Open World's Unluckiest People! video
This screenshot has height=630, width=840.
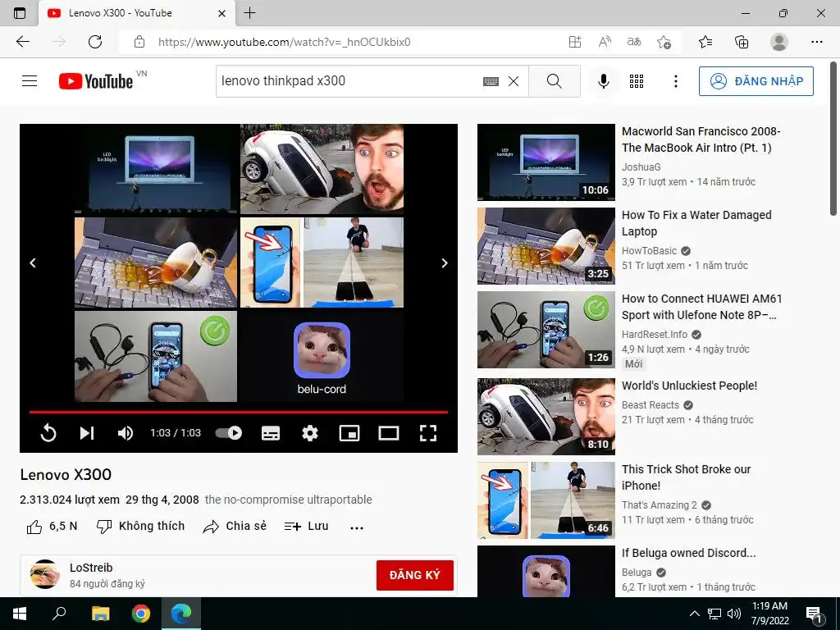[x=689, y=386]
